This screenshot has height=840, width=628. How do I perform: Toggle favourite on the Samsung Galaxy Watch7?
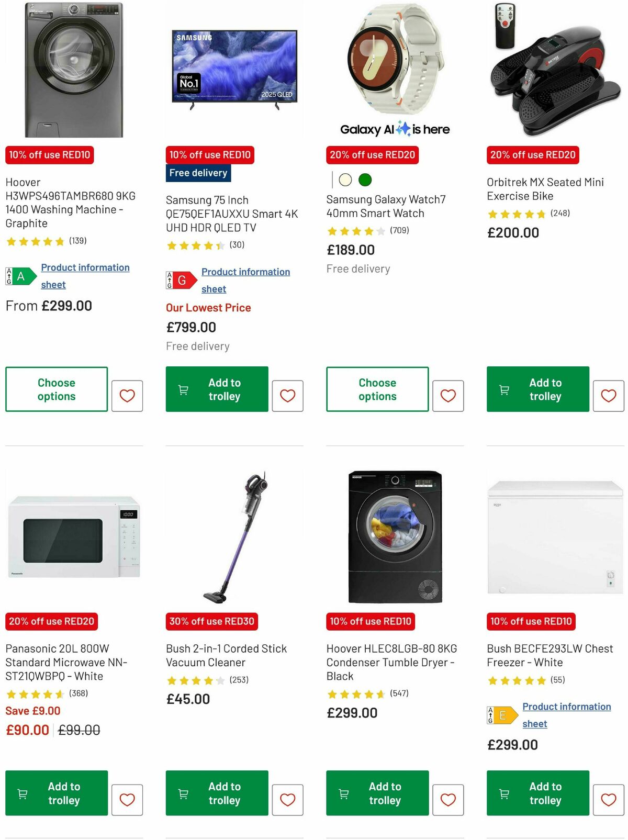click(x=448, y=396)
